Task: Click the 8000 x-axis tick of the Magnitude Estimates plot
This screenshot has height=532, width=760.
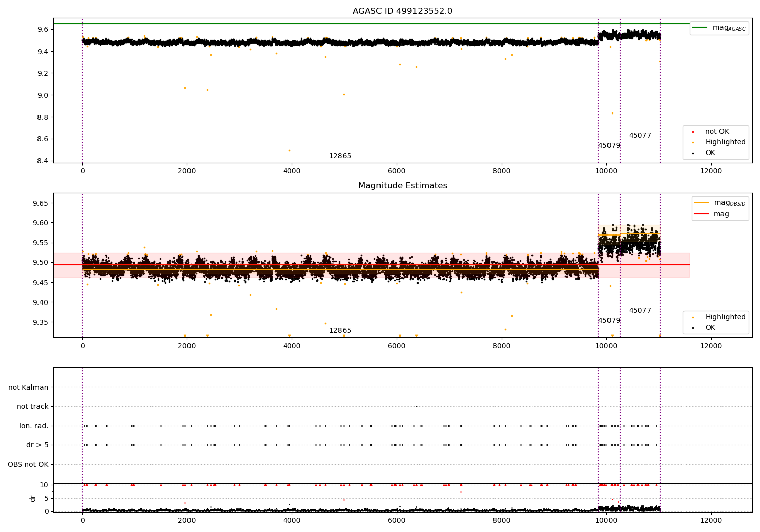Action: [x=501, y=346]
